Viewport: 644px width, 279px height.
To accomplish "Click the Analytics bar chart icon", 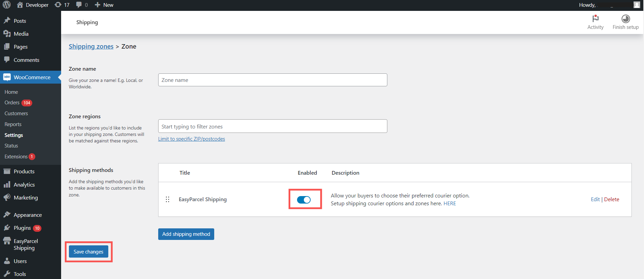I will coord(7,185).
